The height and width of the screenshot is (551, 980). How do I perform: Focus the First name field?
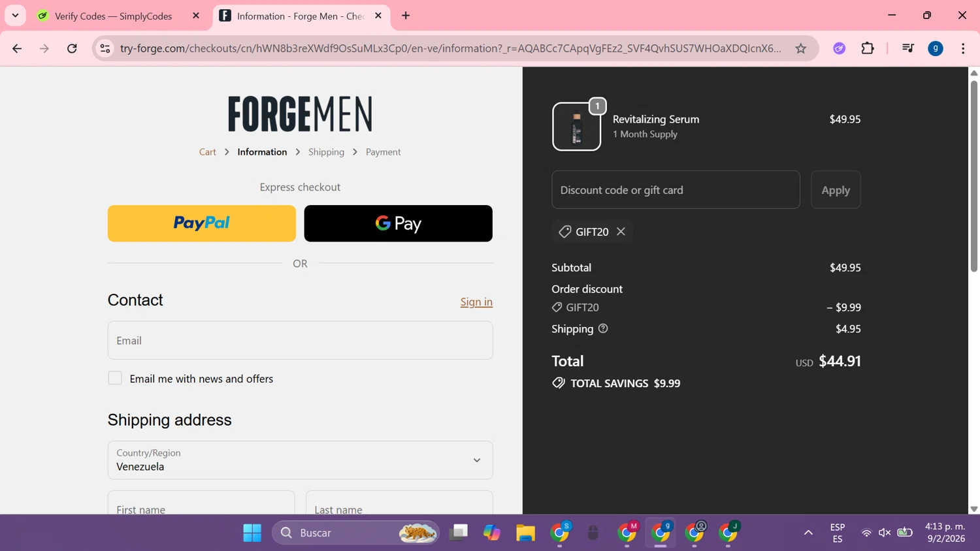[x=201, y=503]
